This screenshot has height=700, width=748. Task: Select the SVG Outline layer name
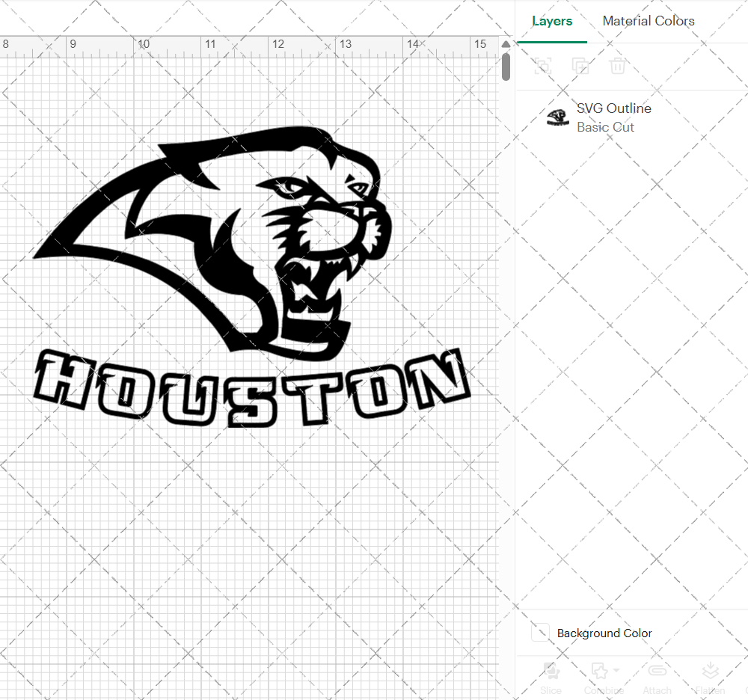[x=614, y=108]
